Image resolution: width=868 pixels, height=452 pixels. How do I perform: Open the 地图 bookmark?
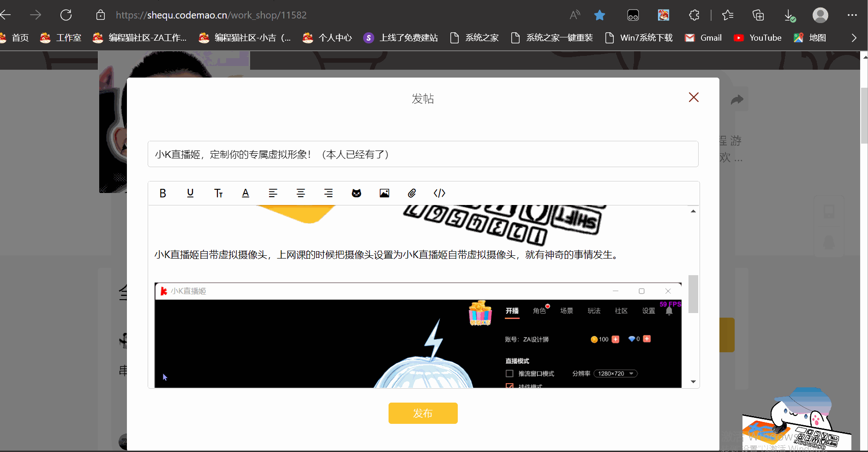[810, 38]
